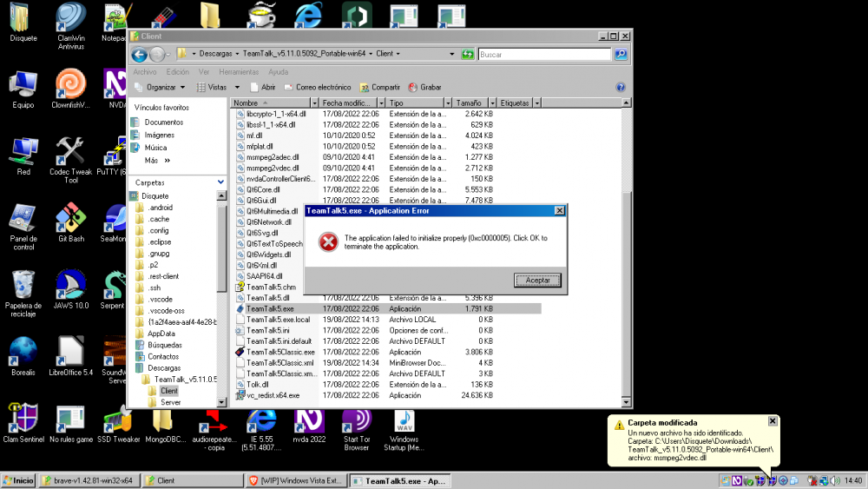Viewport: 868px width, 489px height.
Task: Select the TeamTalk5Classic.exe file icon
Action: pyautogui.click(x=240, y=352)
